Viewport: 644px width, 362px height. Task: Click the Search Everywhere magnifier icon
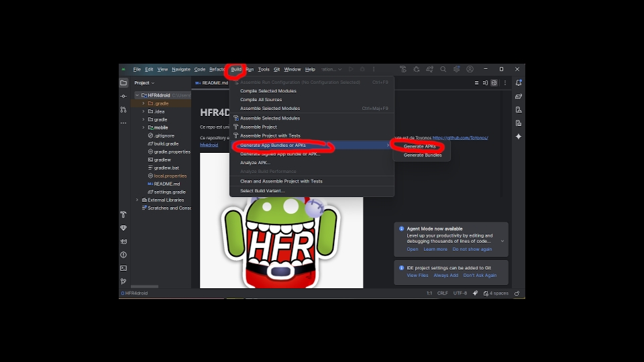point(443,69)
